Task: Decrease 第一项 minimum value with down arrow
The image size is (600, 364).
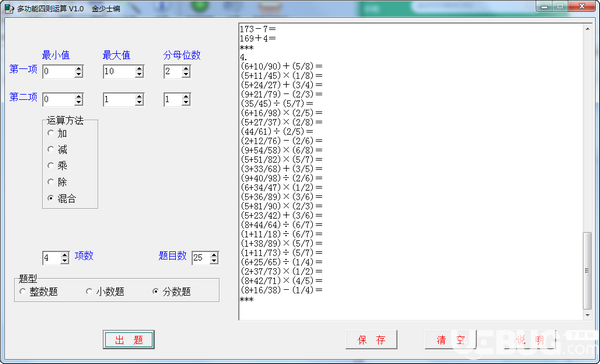Action: [x=79, y=74]
